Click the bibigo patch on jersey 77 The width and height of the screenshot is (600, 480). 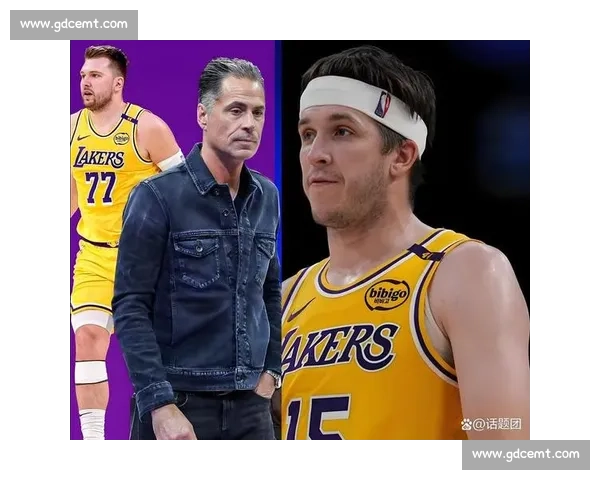click(121, 138)
